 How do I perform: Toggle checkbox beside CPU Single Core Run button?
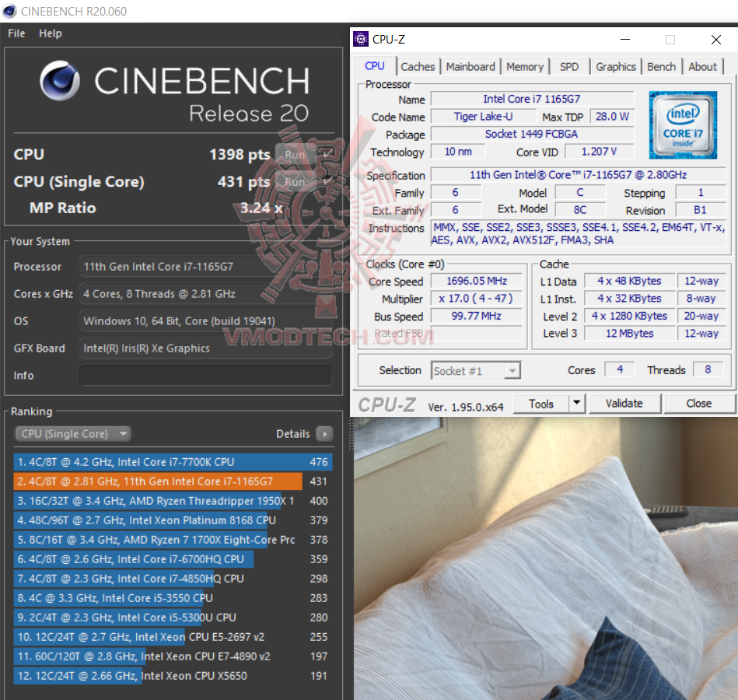pos(327,181)
